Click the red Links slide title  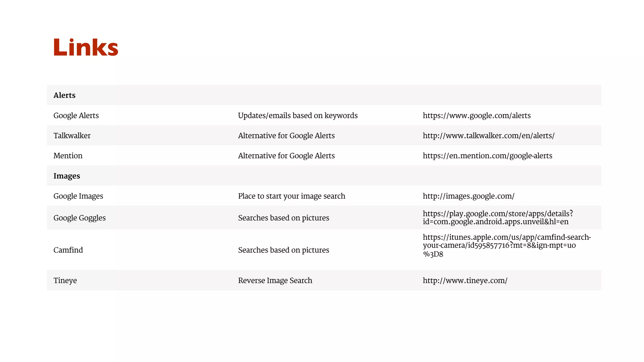tap(86, 47)
